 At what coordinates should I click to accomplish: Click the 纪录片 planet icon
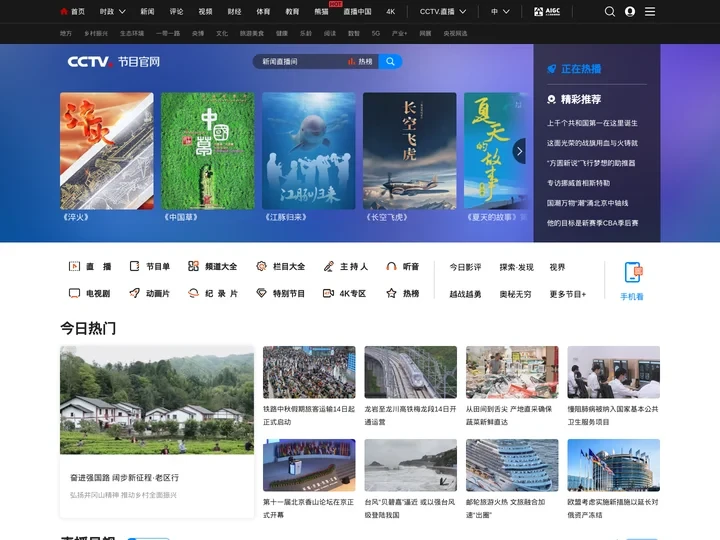(x=193, y=293)
